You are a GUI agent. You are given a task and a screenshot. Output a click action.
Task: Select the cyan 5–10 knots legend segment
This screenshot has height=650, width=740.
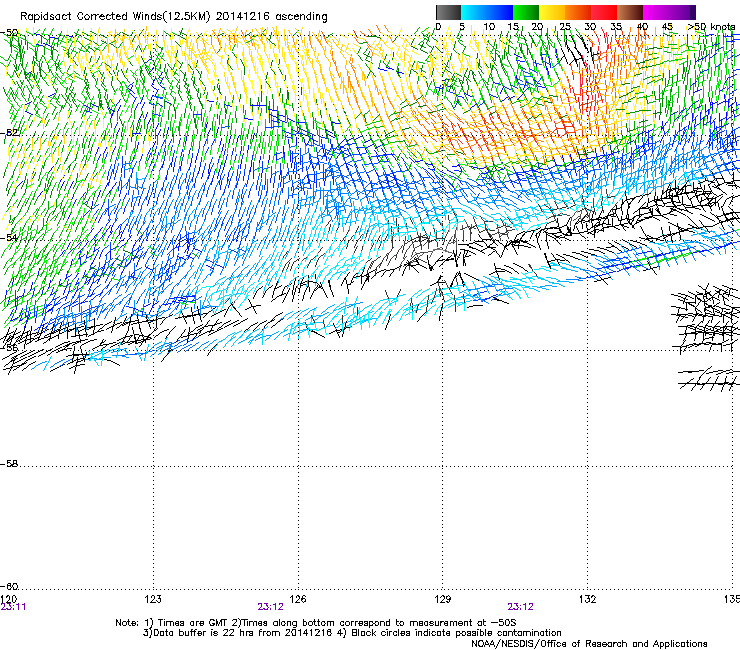(x=474, y=12)
